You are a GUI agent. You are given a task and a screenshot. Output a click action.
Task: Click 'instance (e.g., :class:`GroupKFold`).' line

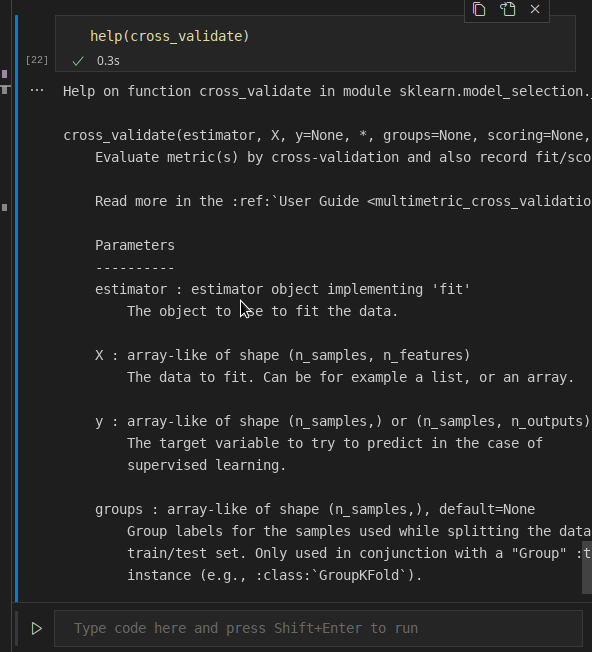point(274,575)
